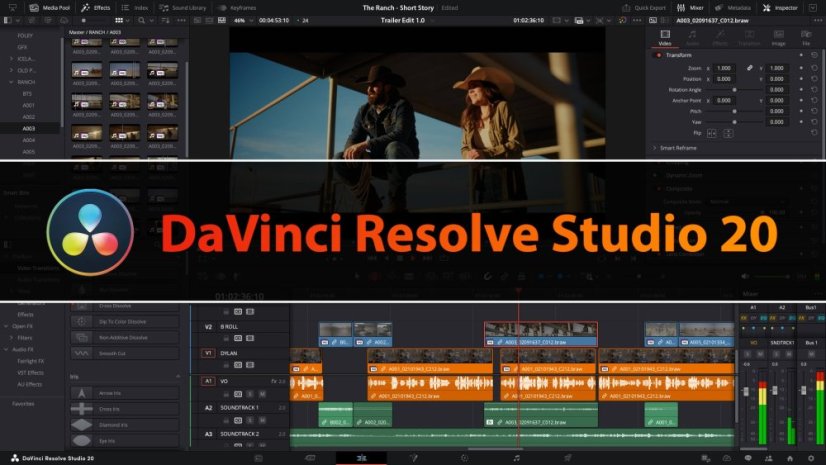Toggle the Transform enable switch
The width and height of the screenshot is (826, 465).
[x=657, y=55]
